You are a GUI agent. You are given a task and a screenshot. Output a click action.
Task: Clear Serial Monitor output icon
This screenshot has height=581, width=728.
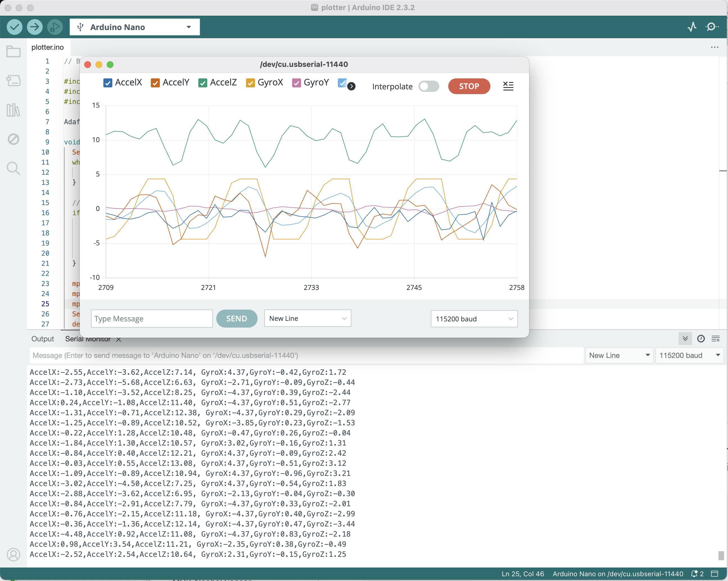pos(716,339)
